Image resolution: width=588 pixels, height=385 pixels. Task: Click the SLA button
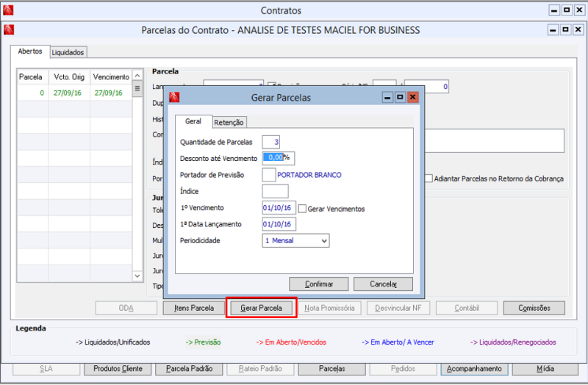[46, 369]
